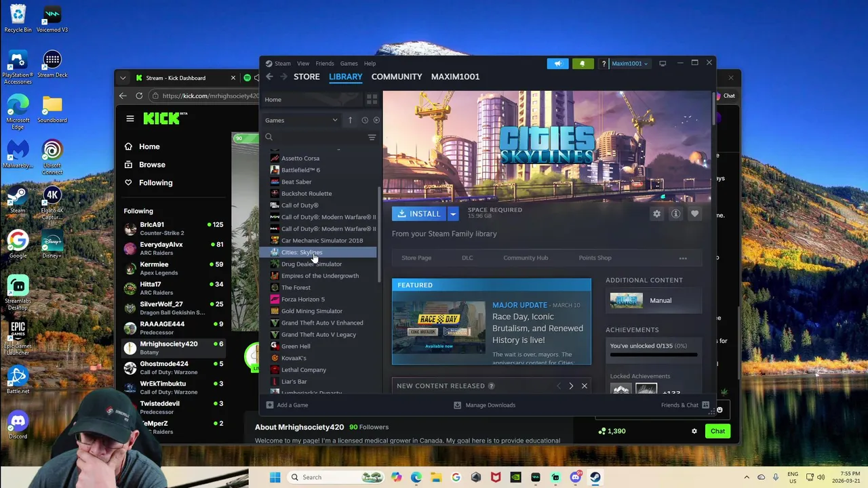Open Steam announcements megaphone button
Screen dimensions: 868x488
558,63
